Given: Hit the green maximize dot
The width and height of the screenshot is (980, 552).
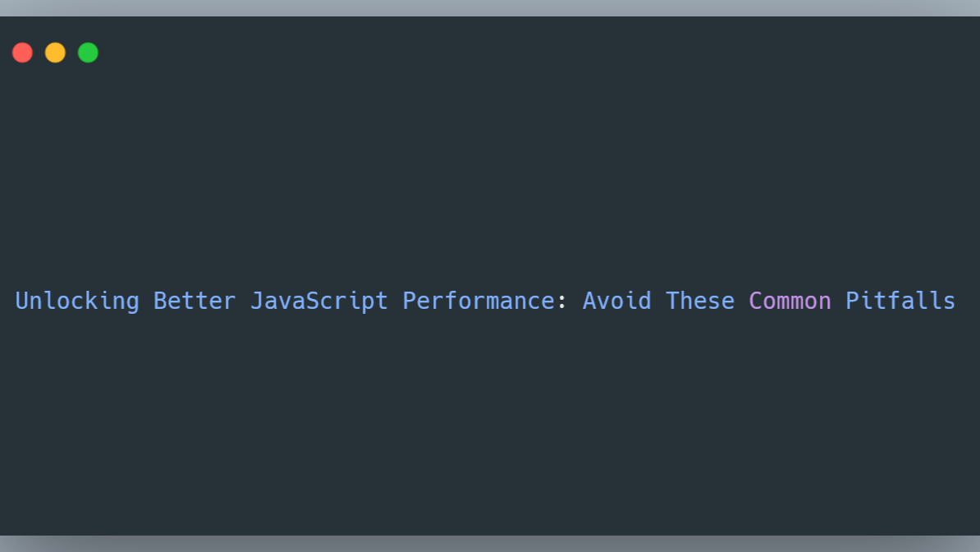Looking at the screenshot, I should pyautogui.click(x=88, y=53).
